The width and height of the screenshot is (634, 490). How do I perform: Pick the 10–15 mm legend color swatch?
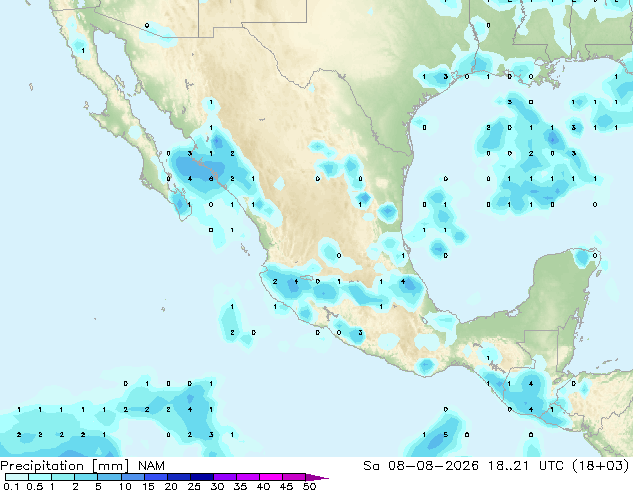[x=132, y=477]
